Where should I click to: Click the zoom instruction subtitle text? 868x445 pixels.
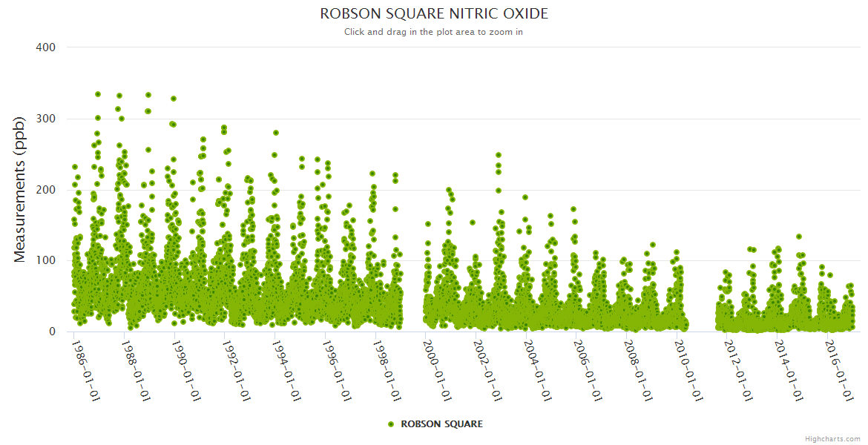[x=433, y=32]
